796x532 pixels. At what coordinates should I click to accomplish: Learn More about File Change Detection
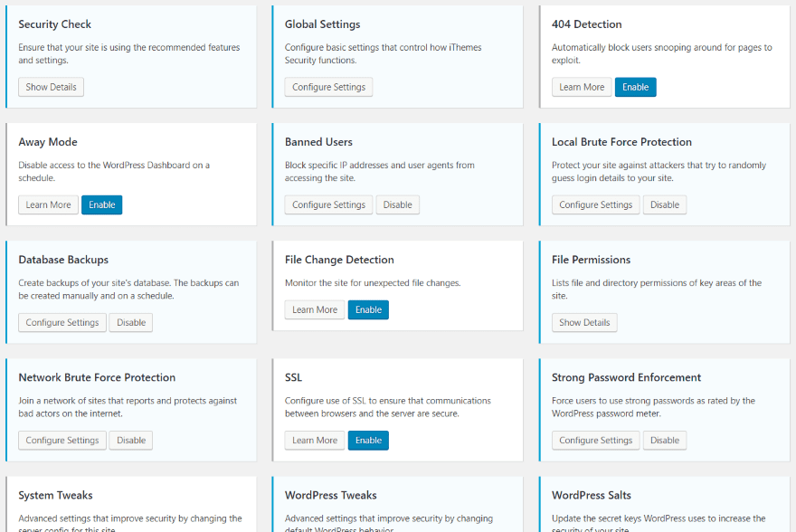[x=315, y=309]
